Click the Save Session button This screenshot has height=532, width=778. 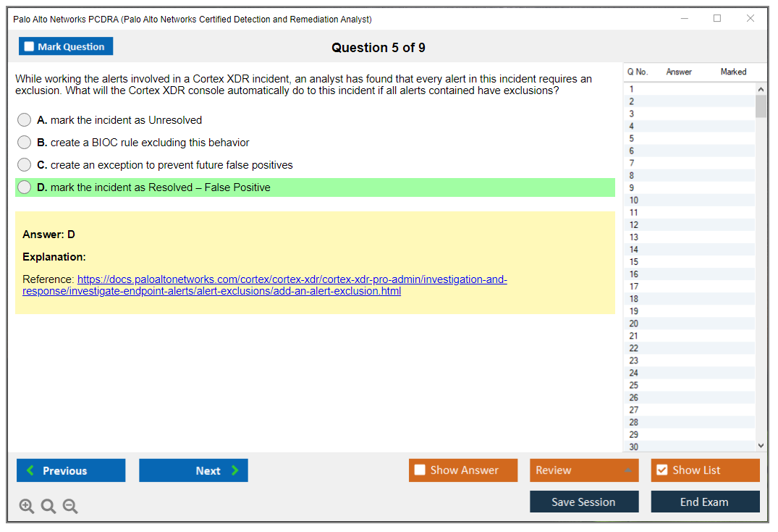(x=583, y=502)
